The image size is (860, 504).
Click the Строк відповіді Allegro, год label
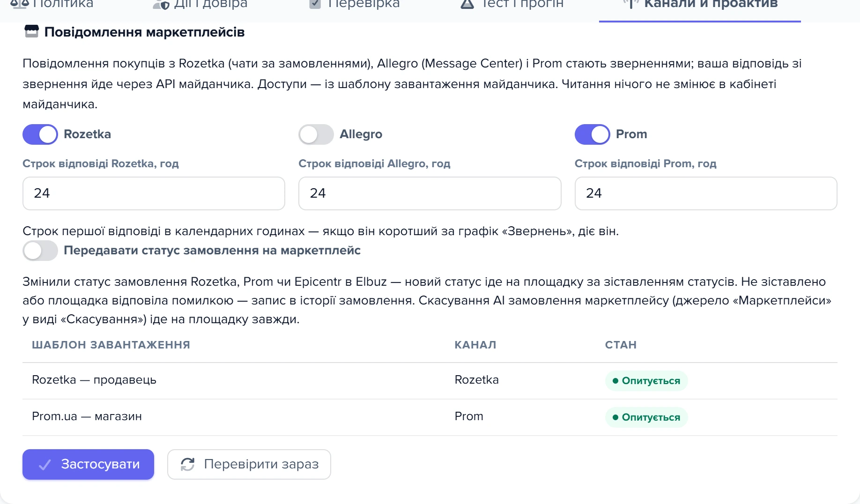pos(374,163)
